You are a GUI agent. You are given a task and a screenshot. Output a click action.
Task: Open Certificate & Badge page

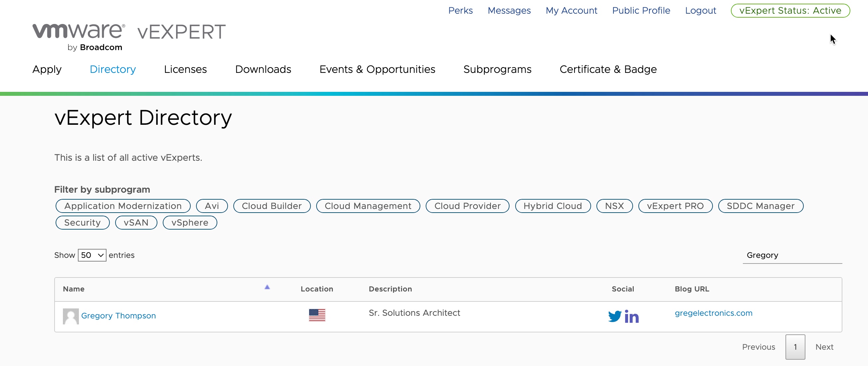coord(608,69)
